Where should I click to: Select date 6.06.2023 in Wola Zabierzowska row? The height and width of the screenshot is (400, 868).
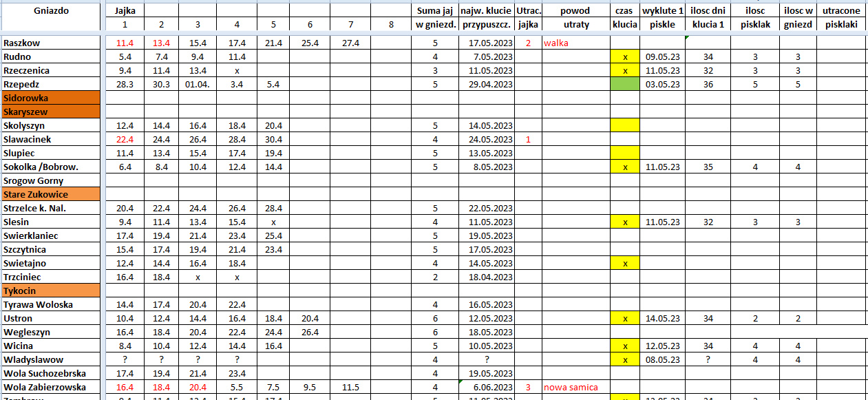485,387
